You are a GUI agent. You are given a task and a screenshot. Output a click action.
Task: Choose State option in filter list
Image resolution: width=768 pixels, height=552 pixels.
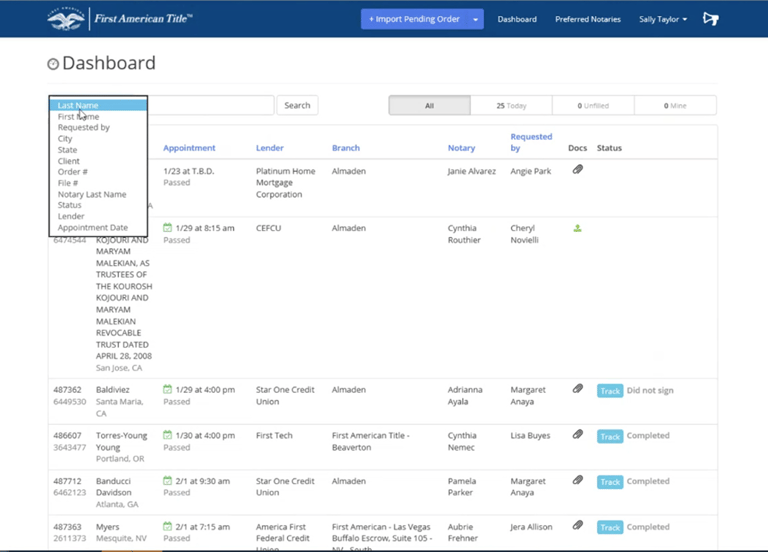(98, 150)
